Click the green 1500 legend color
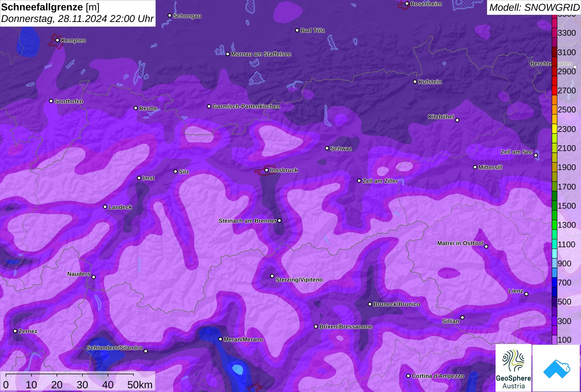Image resolution: width=581 pixels, height=392 pixels. tap(554, 206)
